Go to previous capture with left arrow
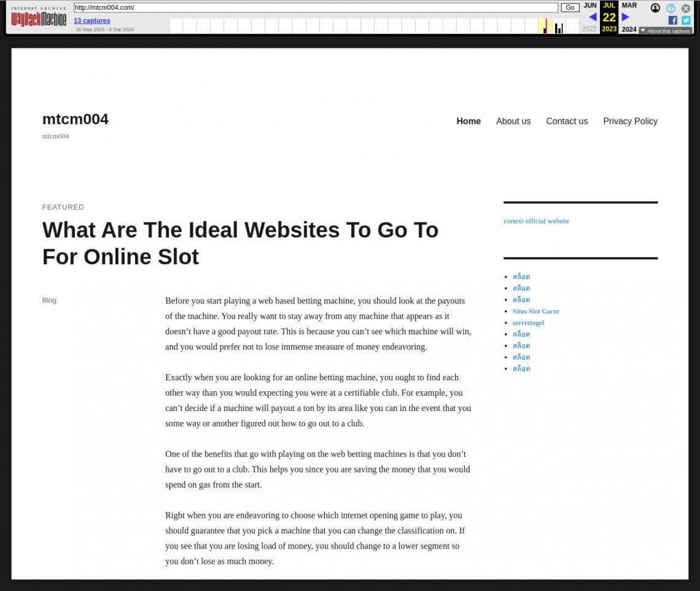The width and height of the screenshot is (700, 591). (592, 17)
